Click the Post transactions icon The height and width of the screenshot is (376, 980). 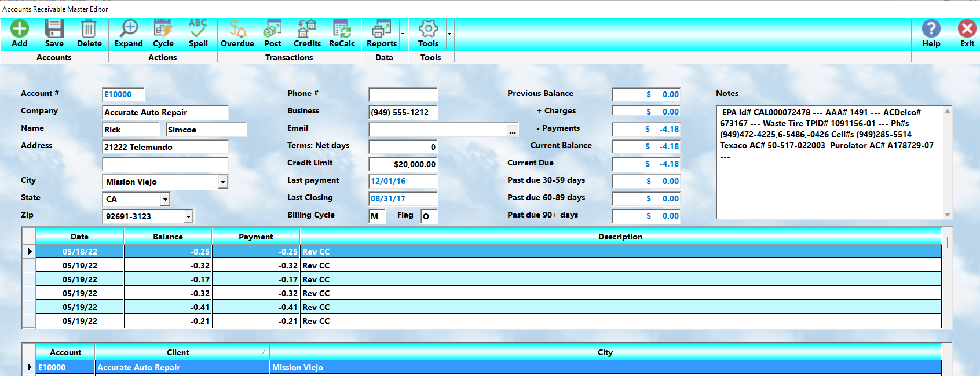pyautogui.click(x=272, y=34)
